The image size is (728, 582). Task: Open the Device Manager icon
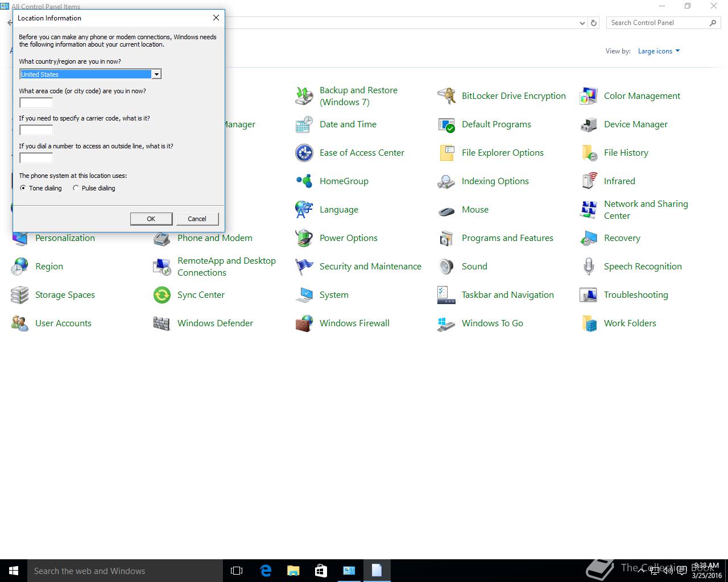589,124
